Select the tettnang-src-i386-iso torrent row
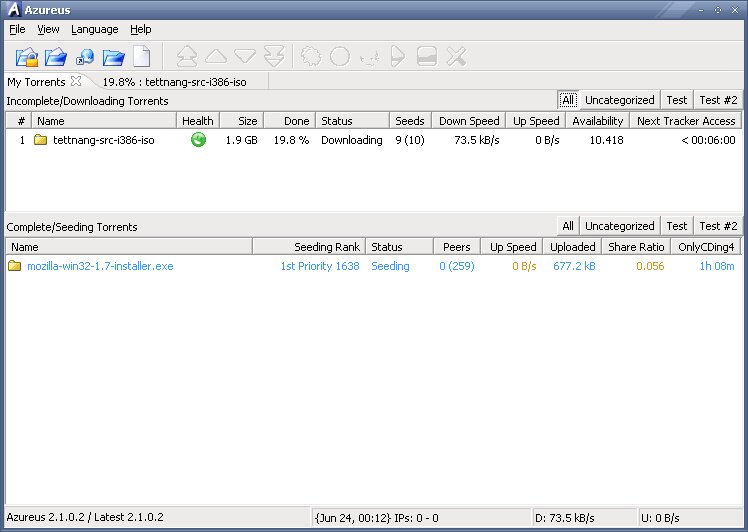Viewport: 748px width, 532px height. click(x=374, y=140)
